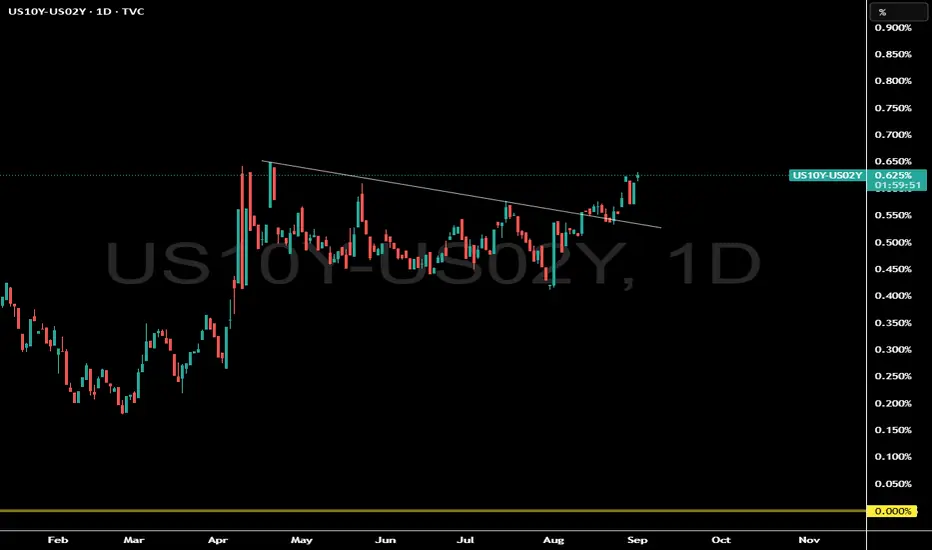Click the 0.550% price axis label

[x=893, y=215]
